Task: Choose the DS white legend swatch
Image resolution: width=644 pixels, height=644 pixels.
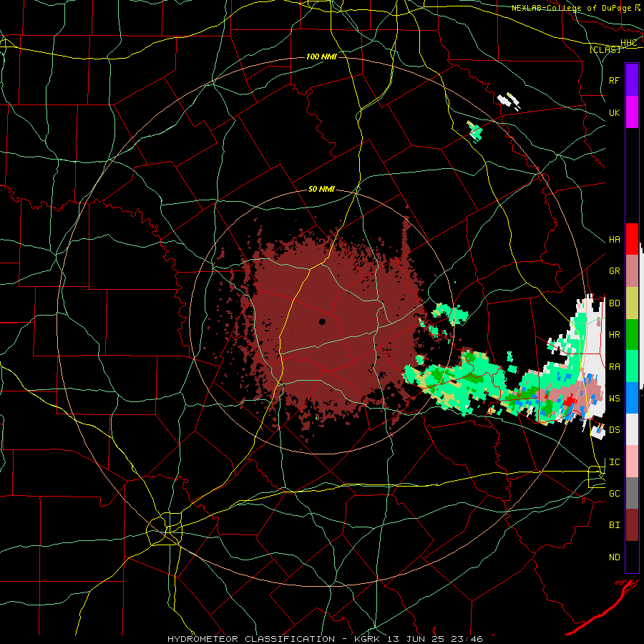Action: coord(632,429)
